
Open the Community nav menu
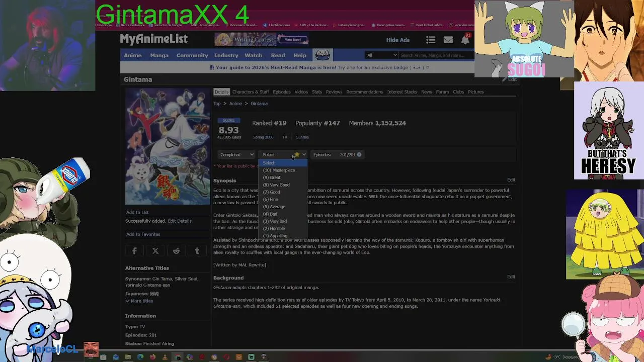point(192,55)
